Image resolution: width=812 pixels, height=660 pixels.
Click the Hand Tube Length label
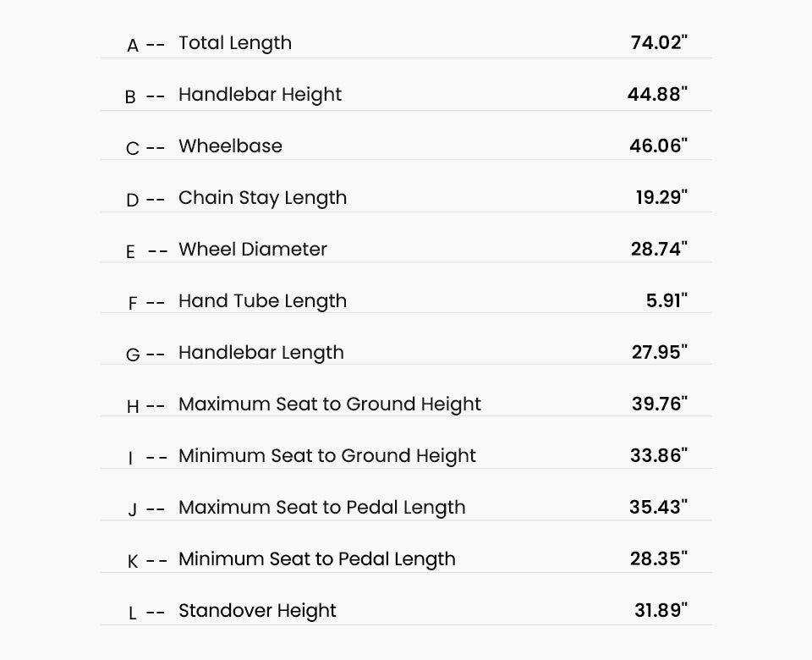262,301
